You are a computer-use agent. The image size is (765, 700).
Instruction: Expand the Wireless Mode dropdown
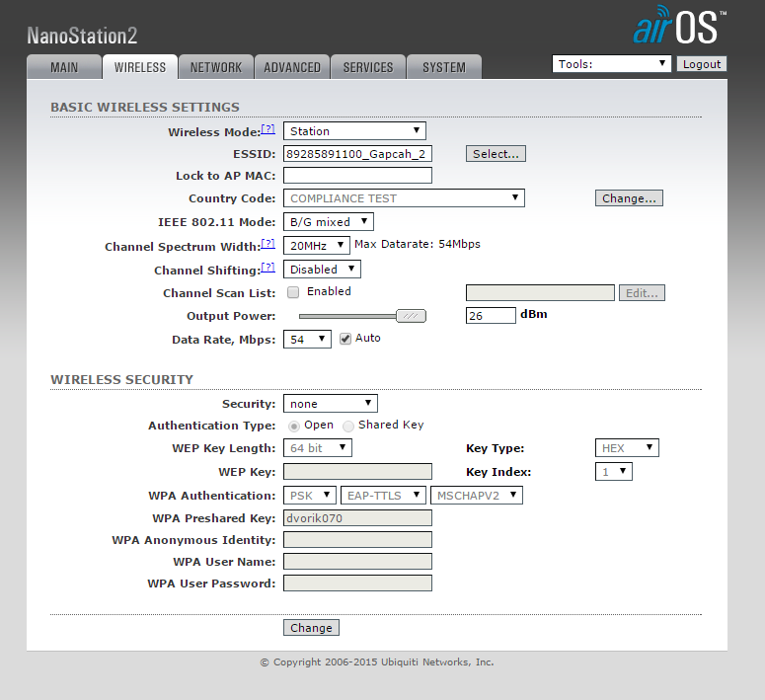[x=354, y=131]
